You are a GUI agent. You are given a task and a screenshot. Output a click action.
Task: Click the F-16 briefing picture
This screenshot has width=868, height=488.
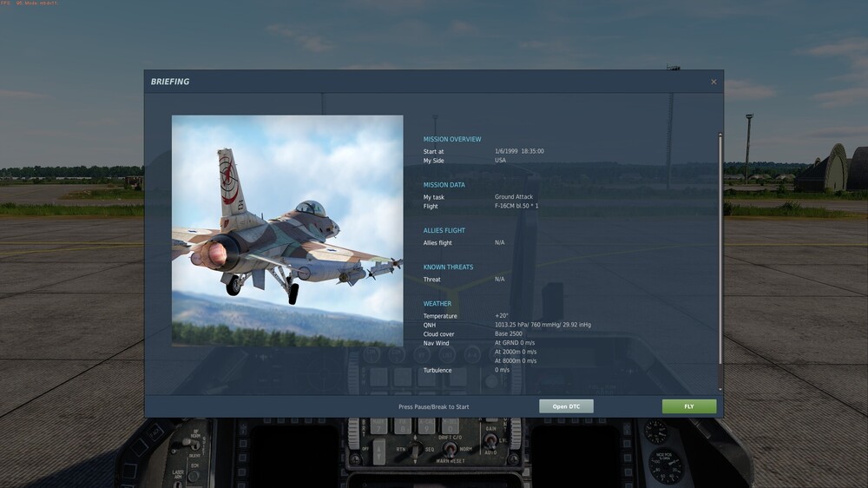pos(287,230)
